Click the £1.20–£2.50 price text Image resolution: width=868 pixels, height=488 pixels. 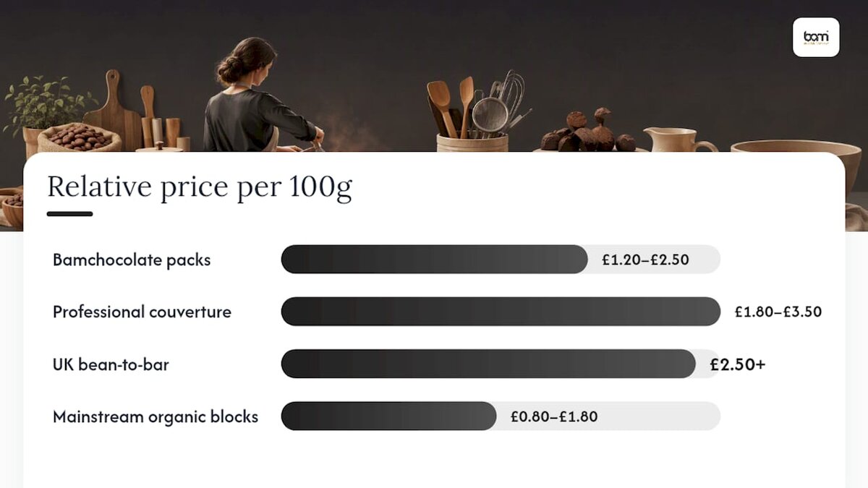[x=645, y=260]
